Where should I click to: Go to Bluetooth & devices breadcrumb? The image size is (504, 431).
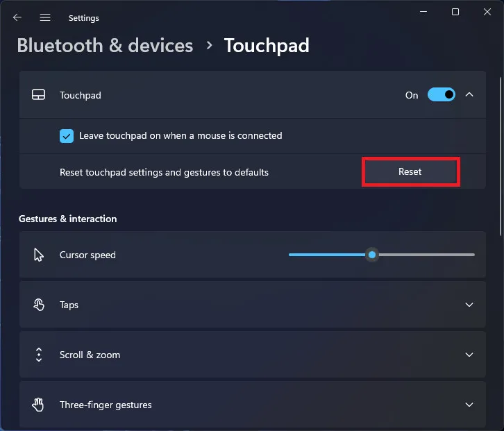click(x=105, y=45)
